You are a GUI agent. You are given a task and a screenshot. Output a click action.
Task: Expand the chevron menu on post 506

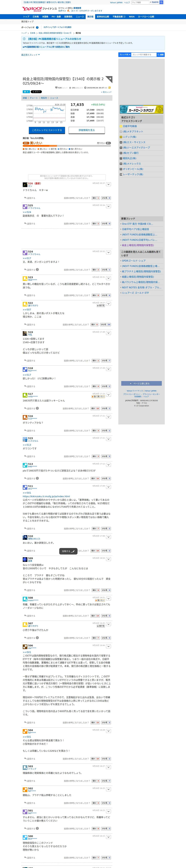click(108, 646)
